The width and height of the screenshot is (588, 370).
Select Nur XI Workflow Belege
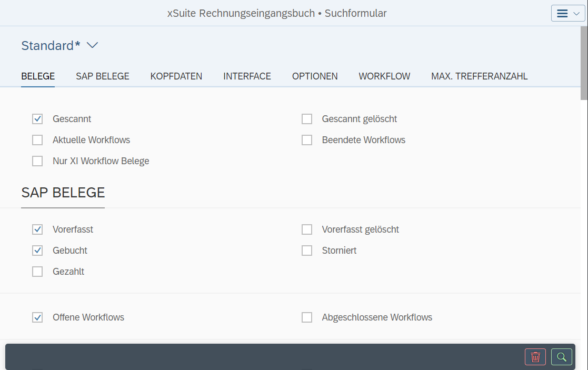point(37,161)
